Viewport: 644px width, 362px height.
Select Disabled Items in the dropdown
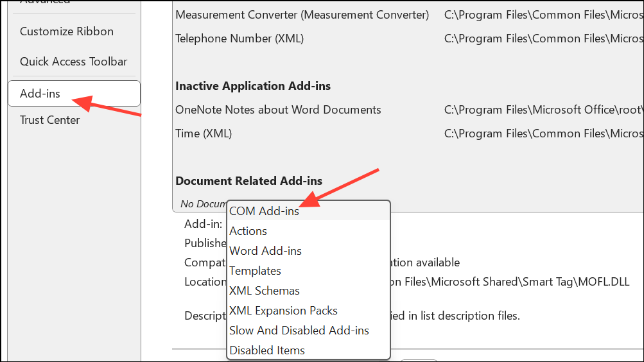pos(266,350)
